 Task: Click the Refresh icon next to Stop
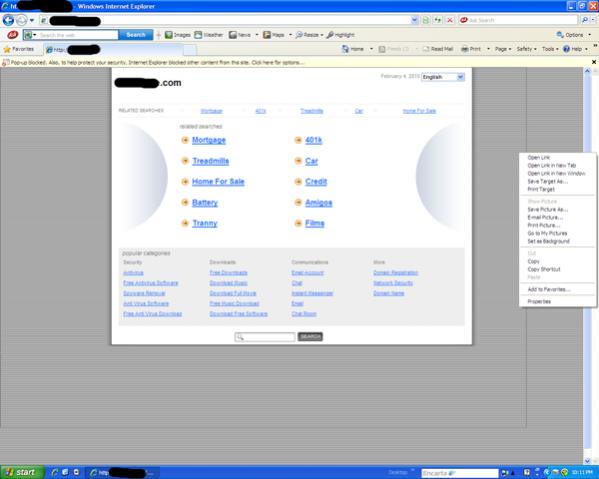[x=438, y=20]
